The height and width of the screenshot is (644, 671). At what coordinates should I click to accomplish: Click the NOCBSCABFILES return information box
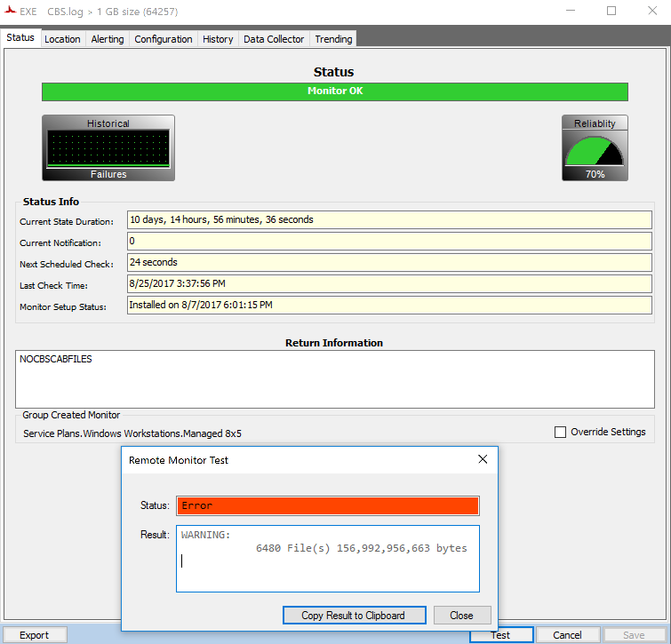pyautogui.click(x=335, y=379)
